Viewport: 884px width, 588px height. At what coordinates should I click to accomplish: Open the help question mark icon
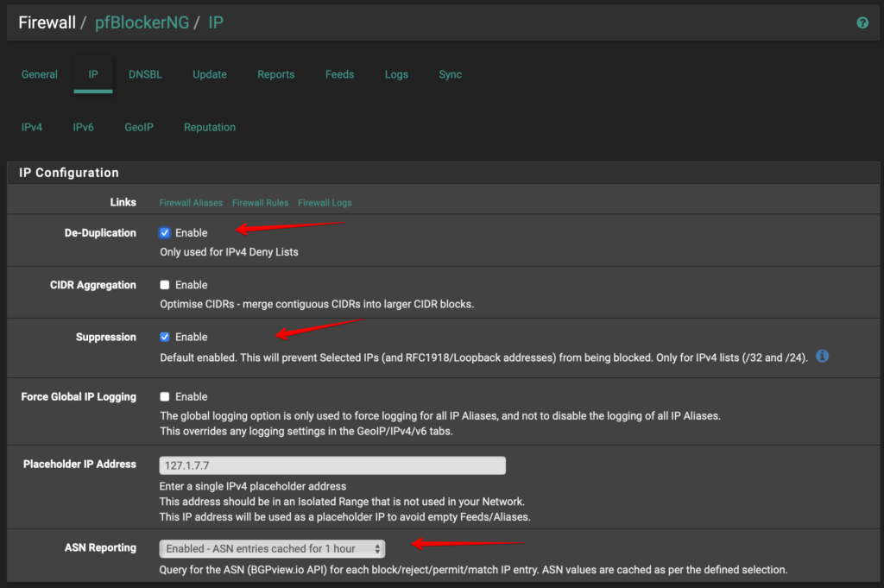[862, 22]
